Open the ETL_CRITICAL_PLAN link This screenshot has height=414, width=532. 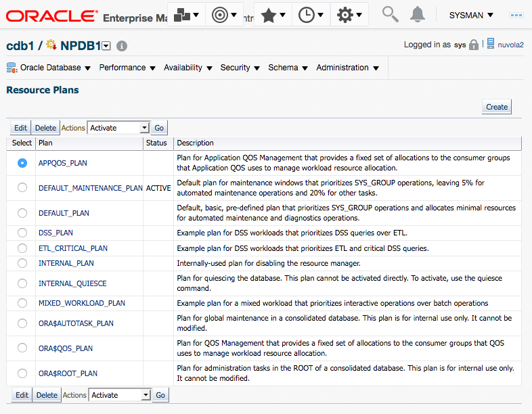click(x=73, y=248)
